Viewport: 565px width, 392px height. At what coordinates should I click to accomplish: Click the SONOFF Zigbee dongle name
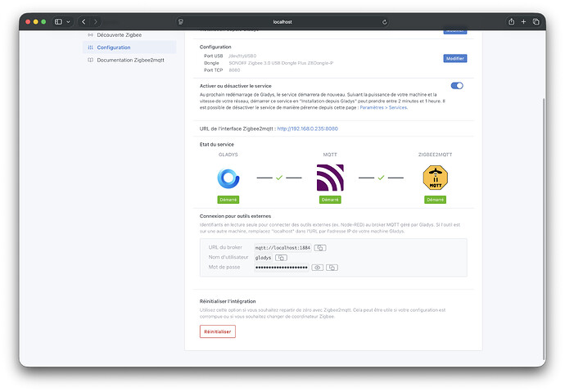(x=281, y=63)
